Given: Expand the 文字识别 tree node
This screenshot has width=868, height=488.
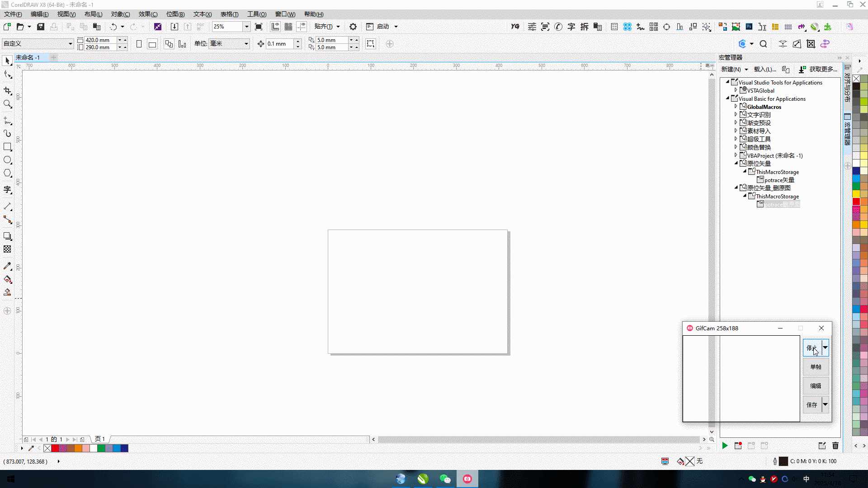Looking at the screenshot, I should (736, 115).
